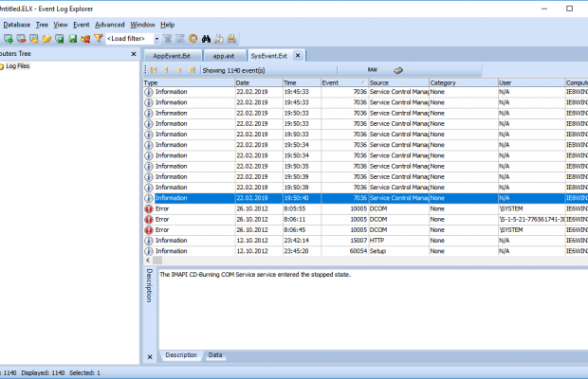This screenshot has width=588, height=379.
Task: Click the binoculars find icon
Action: 206,39
